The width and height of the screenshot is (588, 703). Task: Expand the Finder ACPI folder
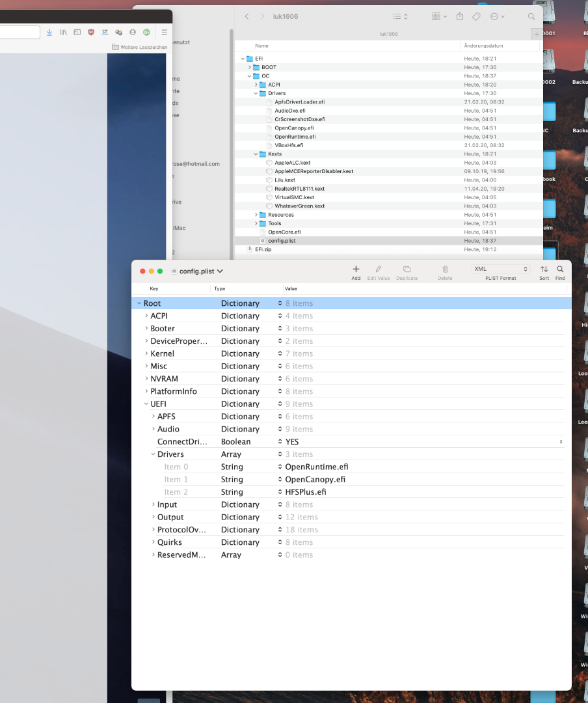[256, 85]
